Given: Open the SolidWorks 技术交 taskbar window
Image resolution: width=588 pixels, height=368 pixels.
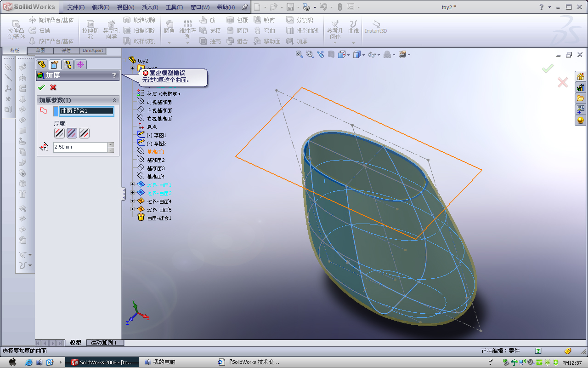Looking at the screenshot, I should pos(251,362).
